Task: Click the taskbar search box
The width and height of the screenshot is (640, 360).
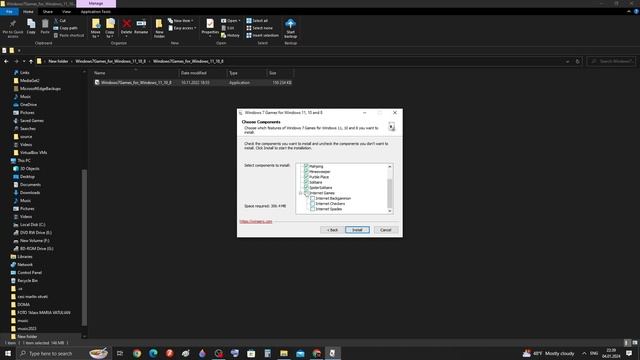Action: click(63, 353)
